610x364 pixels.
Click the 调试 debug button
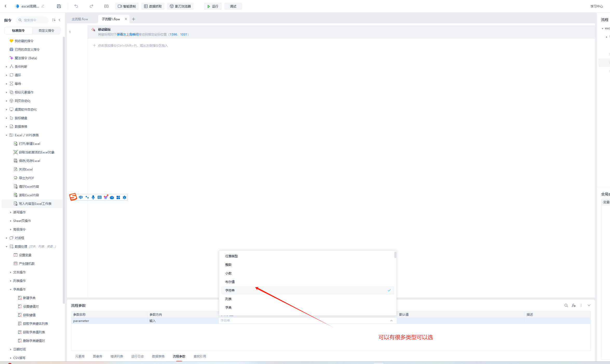(233, 6)
